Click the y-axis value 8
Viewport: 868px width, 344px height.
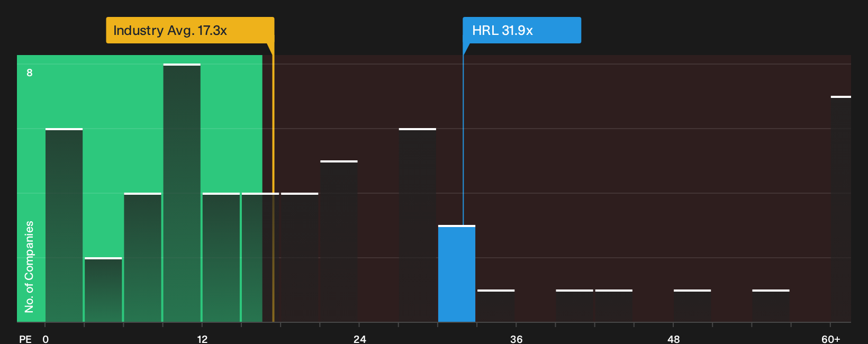coord(30,73)
